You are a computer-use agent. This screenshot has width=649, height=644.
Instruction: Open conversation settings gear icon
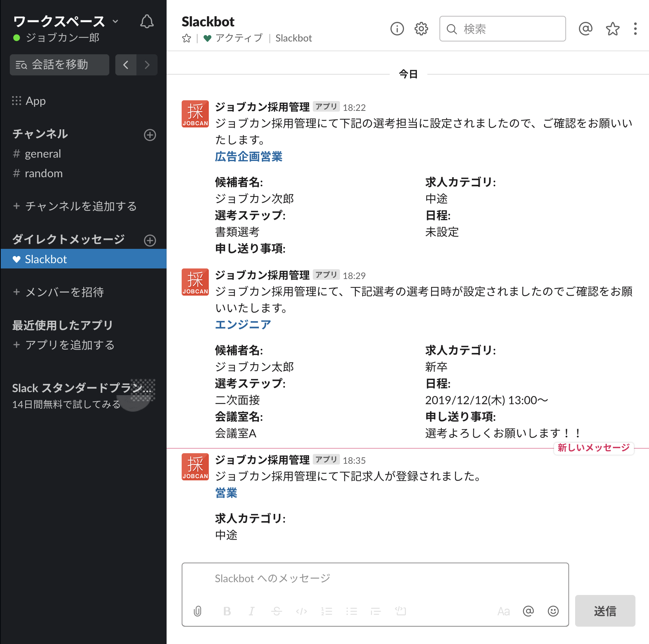pyautogui.click(x=421, y=29)
